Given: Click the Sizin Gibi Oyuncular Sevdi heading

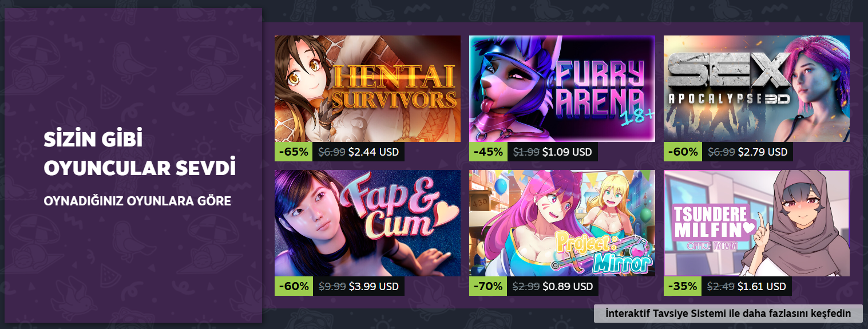Looking at the screenshot, I should pos(140,154).
